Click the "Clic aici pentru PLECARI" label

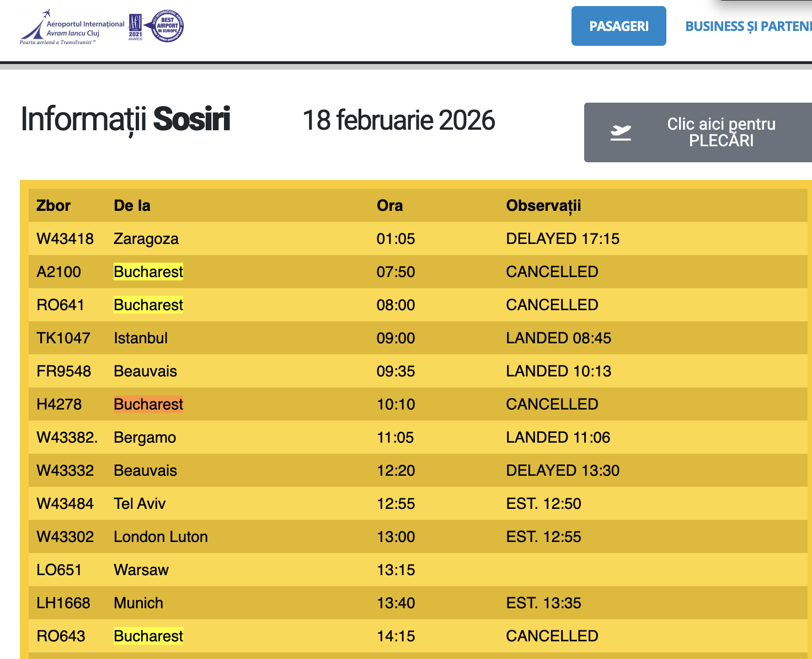(x=721, y=132)
